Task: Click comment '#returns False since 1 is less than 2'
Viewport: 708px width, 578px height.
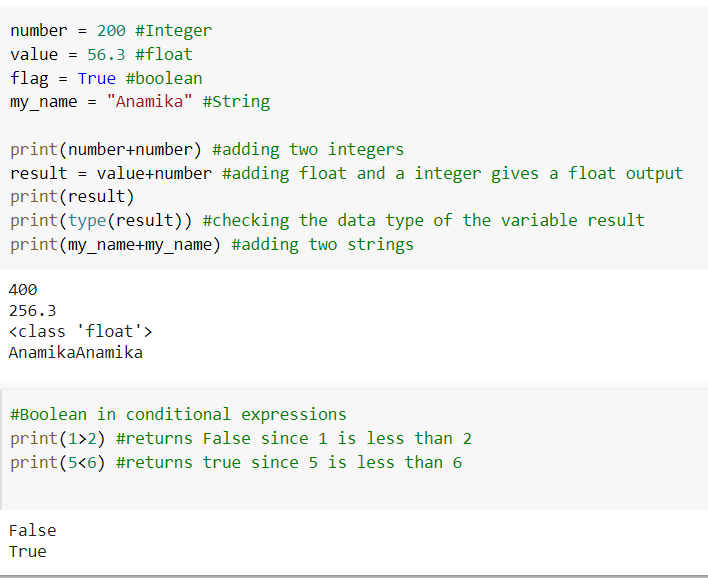Action: 294,438
